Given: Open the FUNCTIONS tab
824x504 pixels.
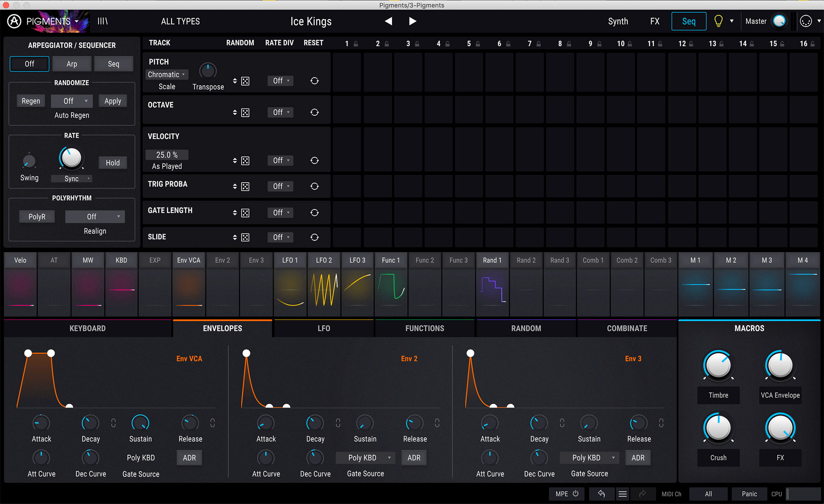Looking at the screenshot, I should point(424,328).
